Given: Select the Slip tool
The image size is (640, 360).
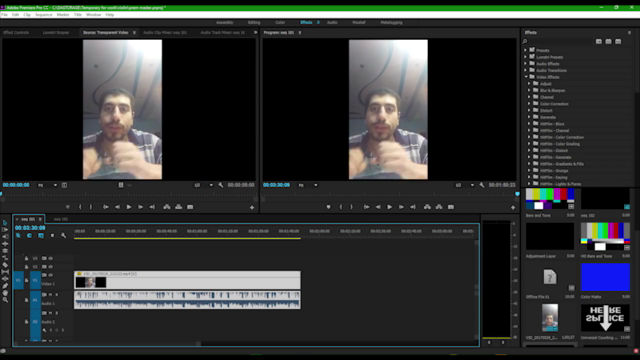Looking at the screenshot, I should point(5,271).
